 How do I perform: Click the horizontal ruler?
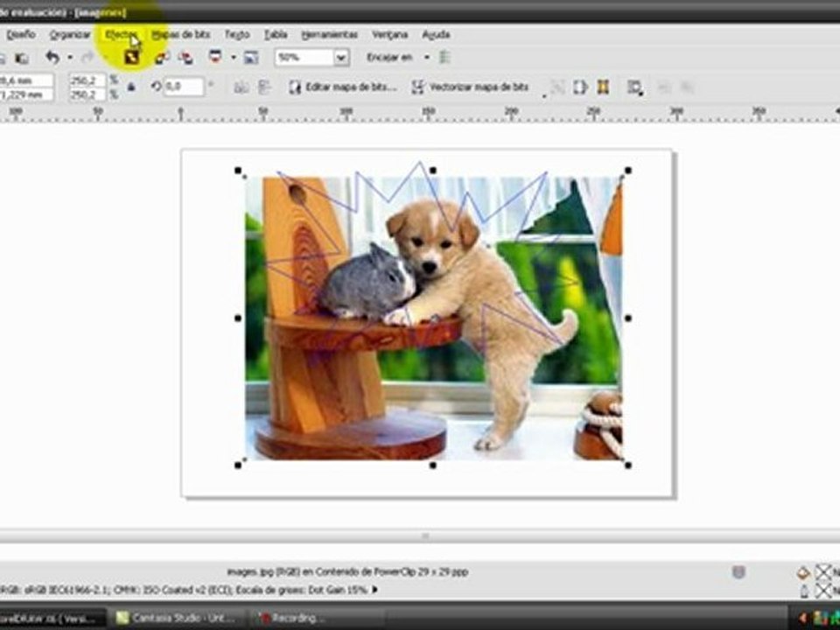click(420, 114)
